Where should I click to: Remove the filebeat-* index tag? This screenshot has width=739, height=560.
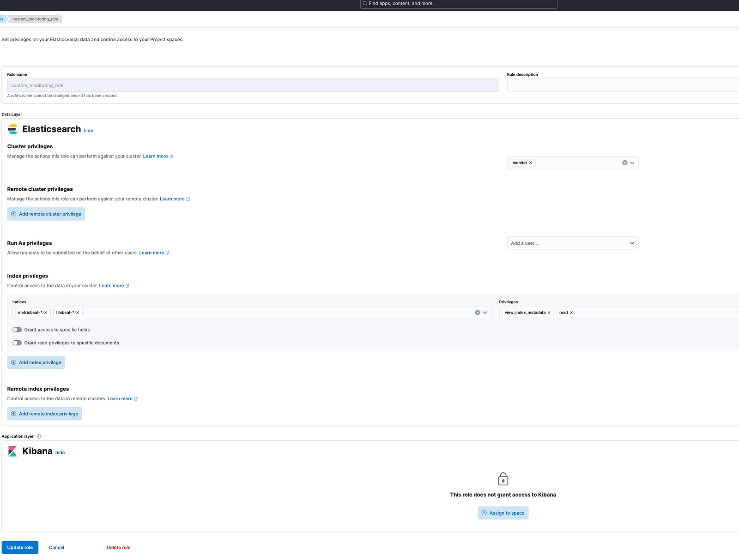[x=78, y=313]
